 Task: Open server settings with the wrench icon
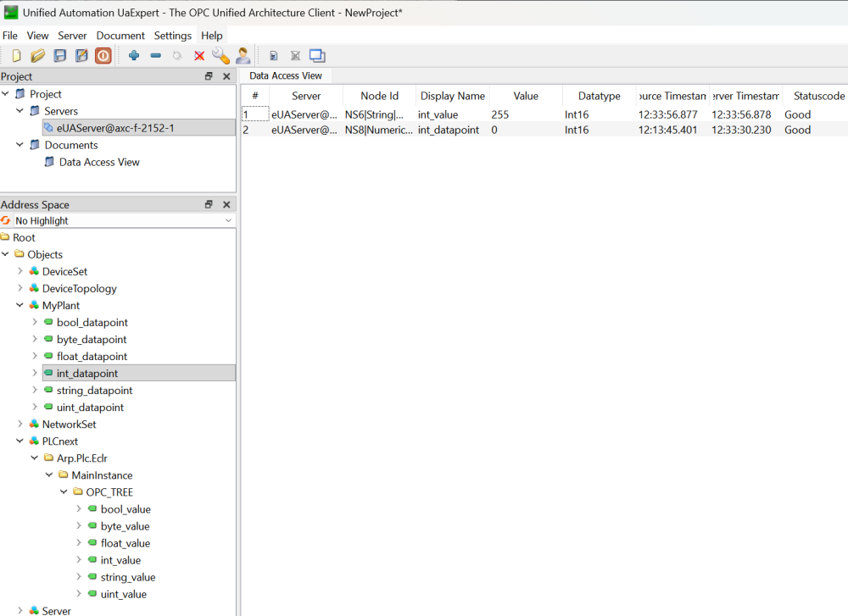(220, 56)
